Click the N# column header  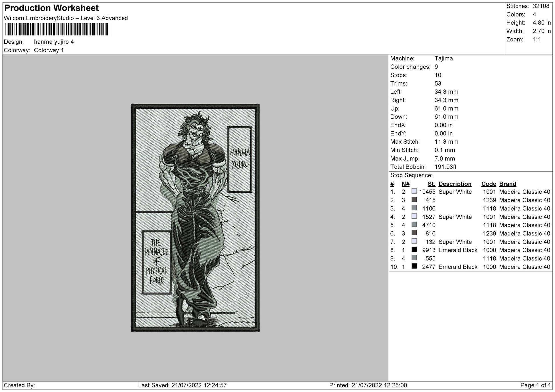pos(405,184)
